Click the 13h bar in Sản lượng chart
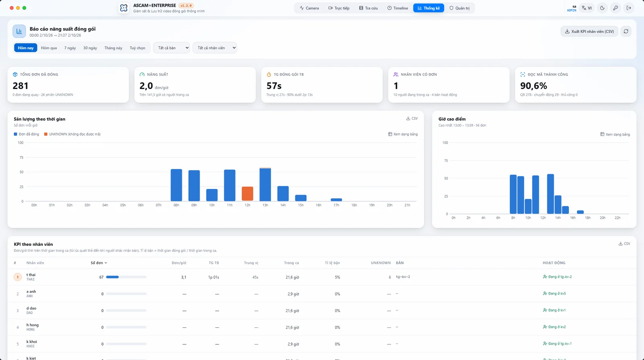This screenshot has width=644, height=360. 265,185
